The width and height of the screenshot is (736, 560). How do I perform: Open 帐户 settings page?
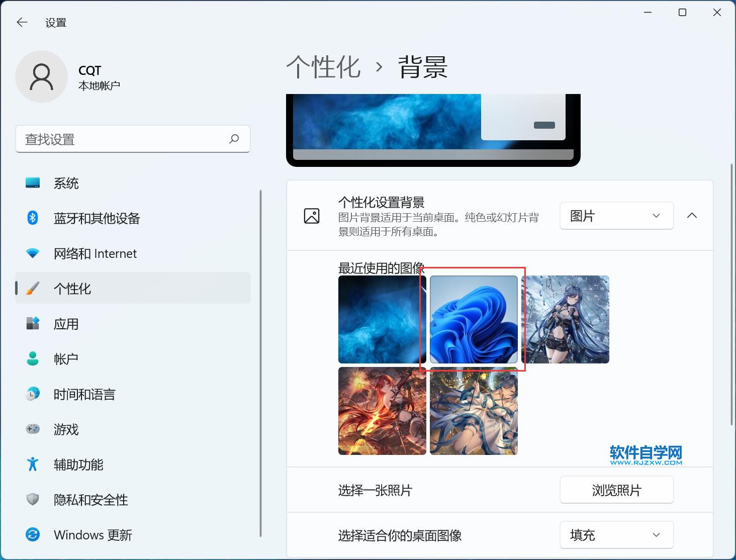tap(66, 359)
